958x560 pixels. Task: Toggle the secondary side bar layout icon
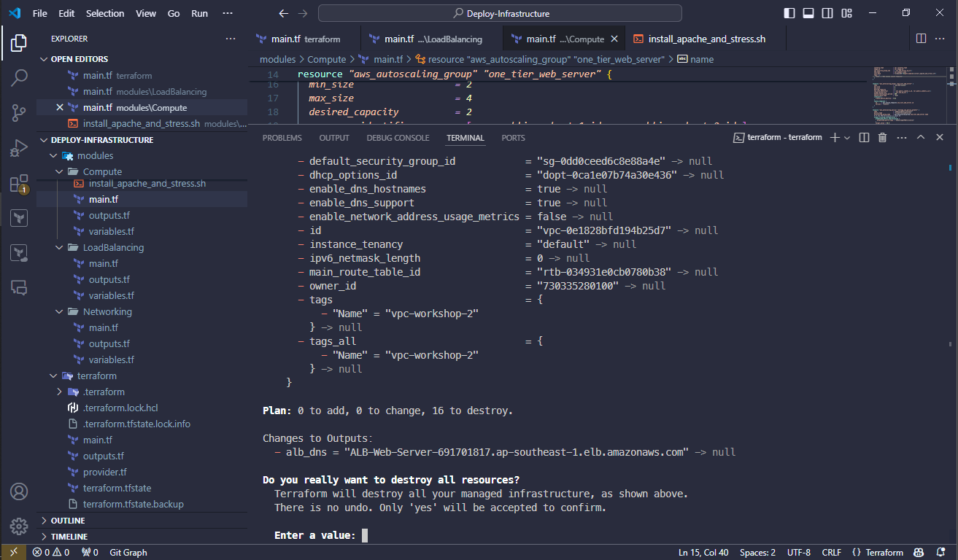tap(827, 13)
